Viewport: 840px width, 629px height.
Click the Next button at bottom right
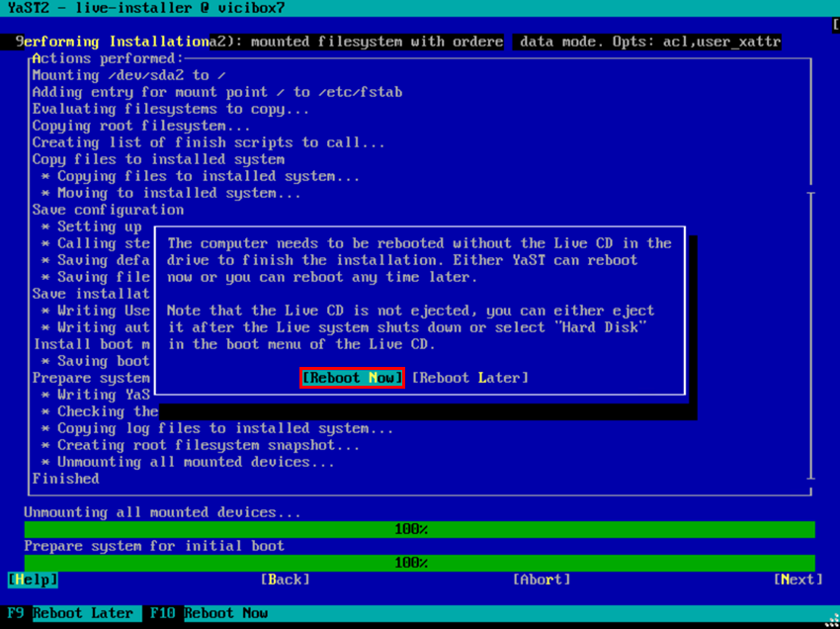pyautogui.click(x=798, y=580)
